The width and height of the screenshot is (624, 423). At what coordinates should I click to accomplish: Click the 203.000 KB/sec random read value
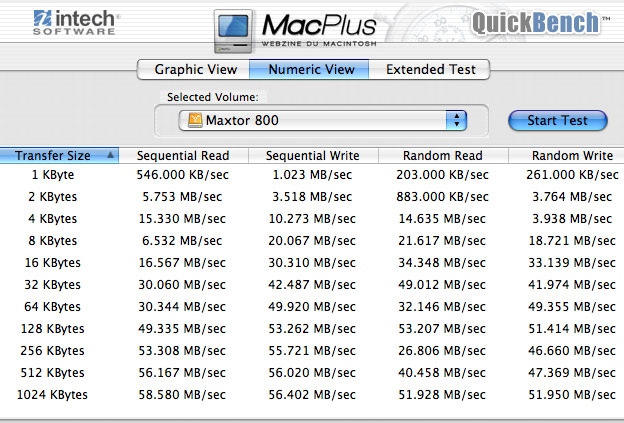click(x=443, y=175)
